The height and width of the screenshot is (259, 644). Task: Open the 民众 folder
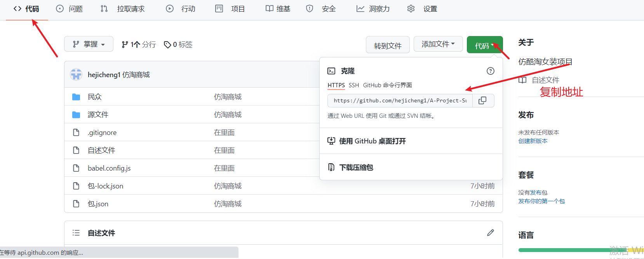(95, 97)
